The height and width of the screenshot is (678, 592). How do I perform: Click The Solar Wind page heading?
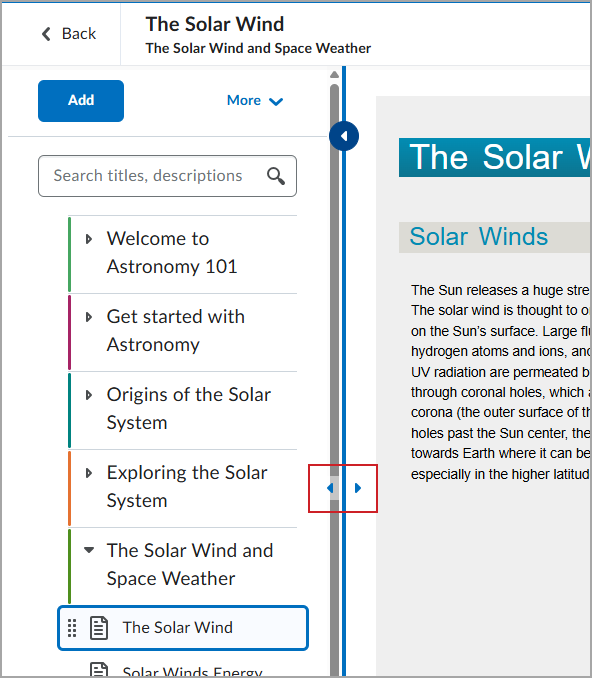pos(215,24)
